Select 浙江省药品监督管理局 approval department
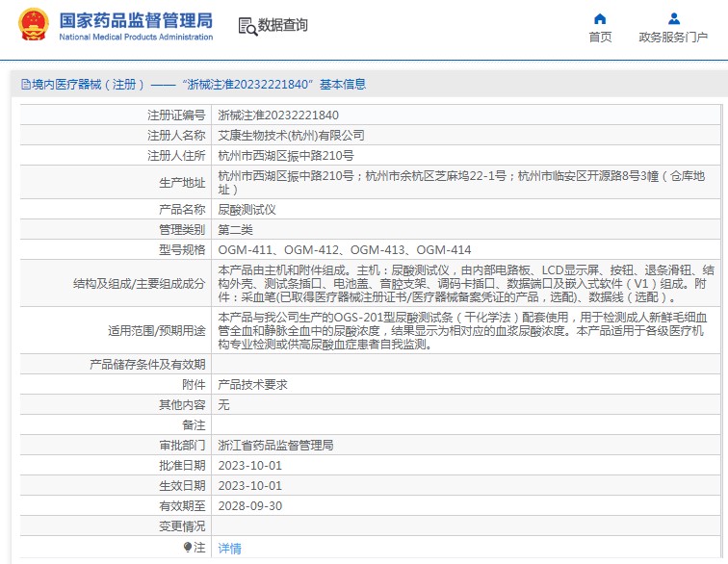 tap(275, 446)
